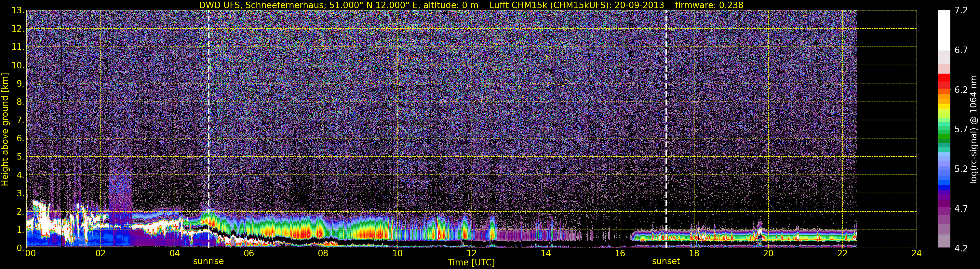Click the y-axis tick label '10.'
Image resolution: width=980 pixels, height=269 pixels.
[18, 65]
